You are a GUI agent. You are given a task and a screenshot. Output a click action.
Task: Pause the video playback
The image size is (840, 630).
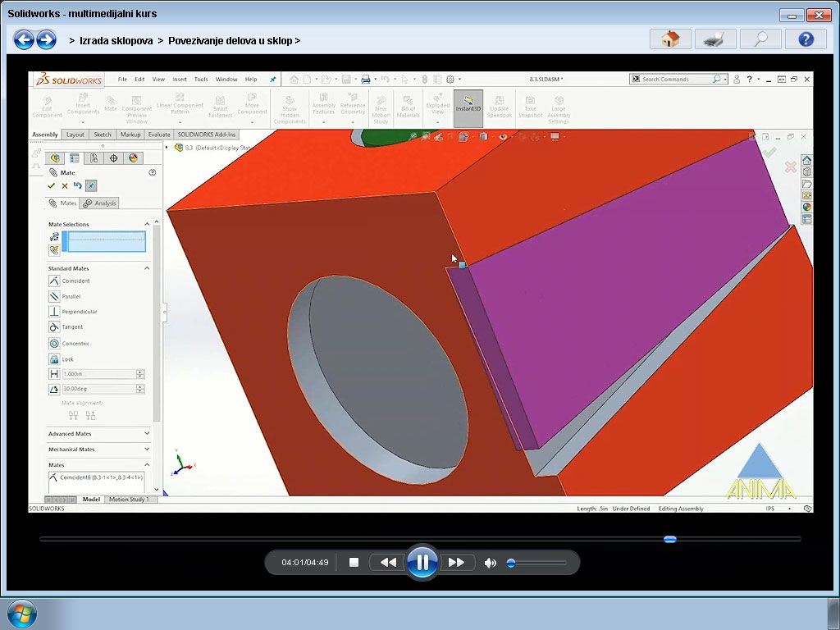click(x=422, y=562)
